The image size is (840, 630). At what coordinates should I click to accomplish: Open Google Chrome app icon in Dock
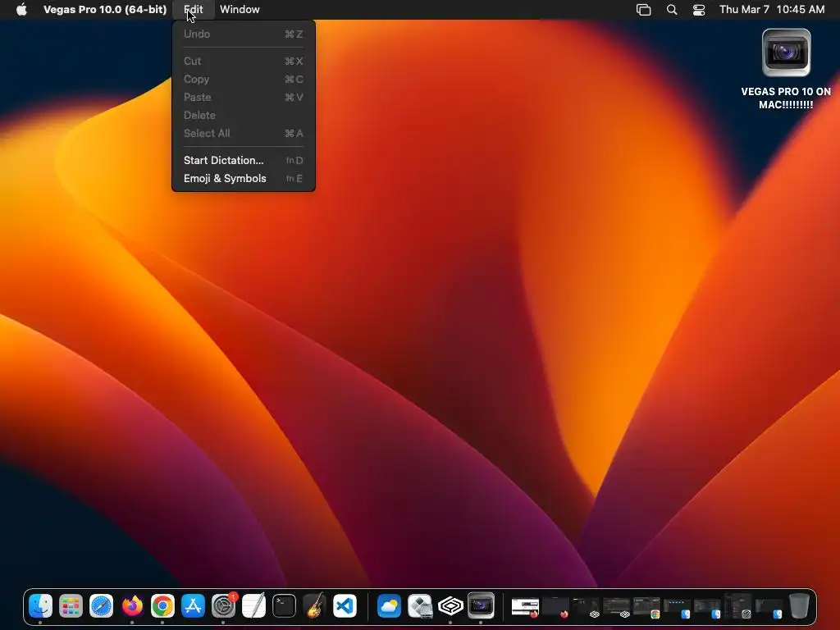(x=162, y=606)
